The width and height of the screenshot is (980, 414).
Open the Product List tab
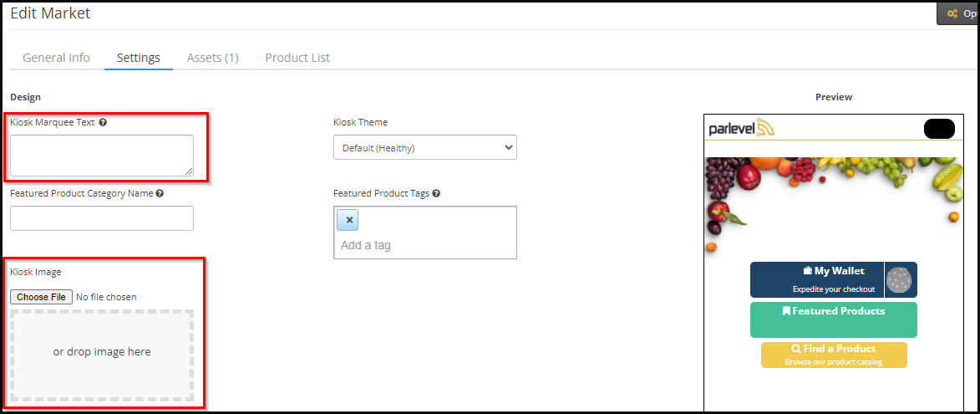point(297,58)
